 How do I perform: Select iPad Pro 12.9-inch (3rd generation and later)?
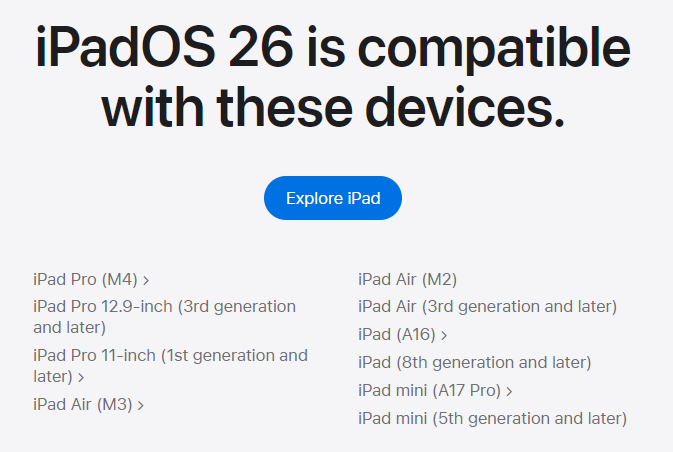click(164, 317)
